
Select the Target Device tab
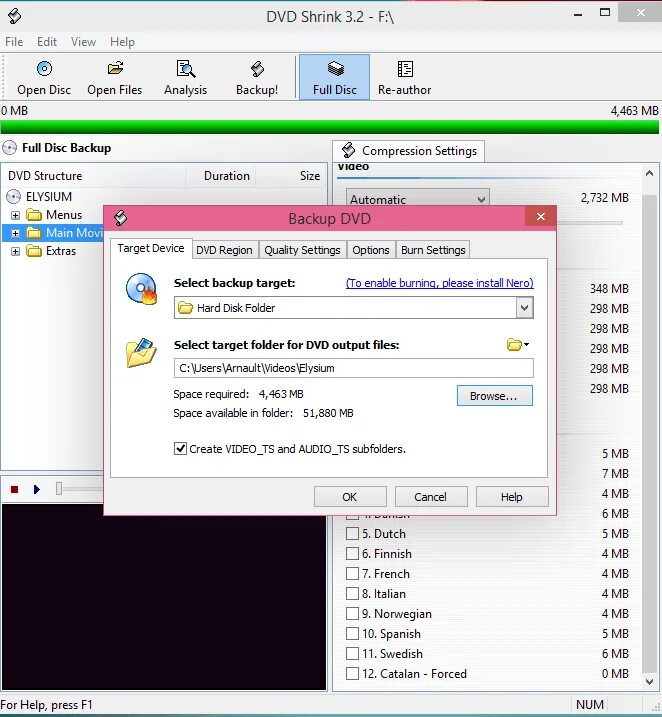click(151, 248)
